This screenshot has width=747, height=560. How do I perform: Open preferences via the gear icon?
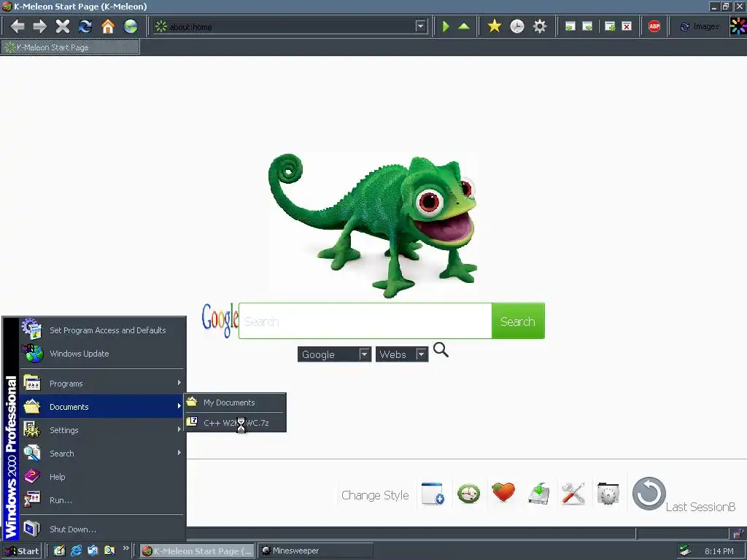click(539, 26)
